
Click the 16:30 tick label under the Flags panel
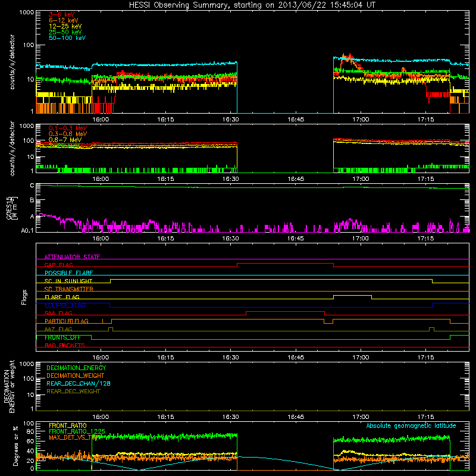230,358
